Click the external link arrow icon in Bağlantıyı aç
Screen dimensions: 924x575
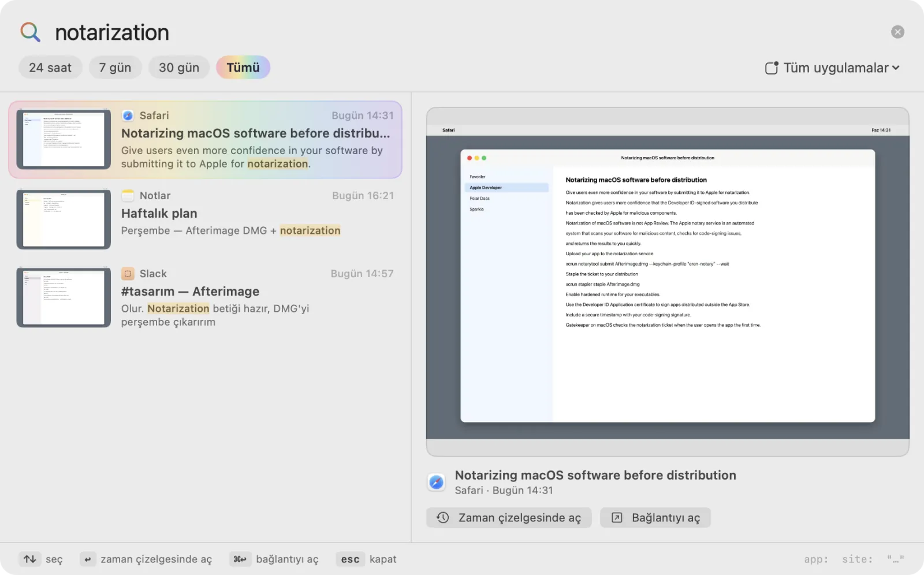click(x=617, y=518)
